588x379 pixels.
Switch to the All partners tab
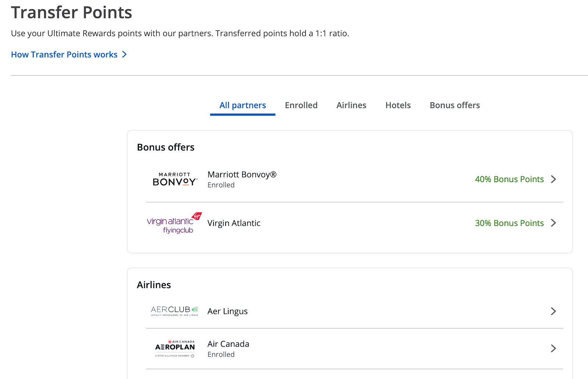pyautogui.click(x=243, y=106)
